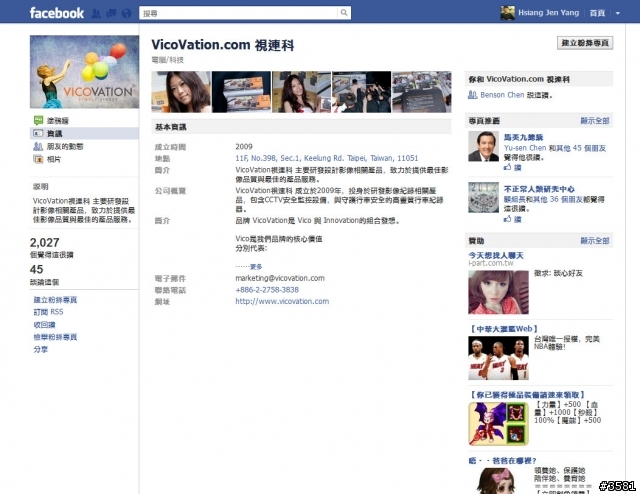Viewport: 640px width, 494px height.
Task: Open third photo of woman in red
Action: [302, 92]
